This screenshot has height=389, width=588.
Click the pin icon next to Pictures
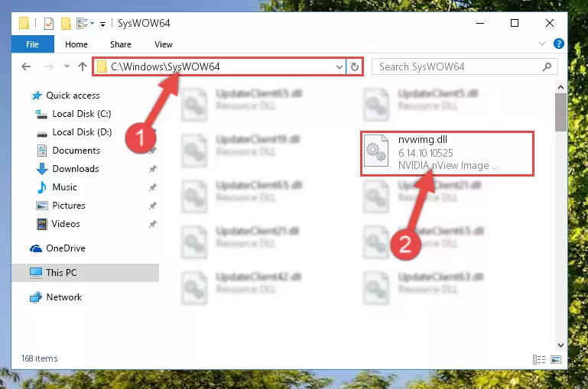153,206
